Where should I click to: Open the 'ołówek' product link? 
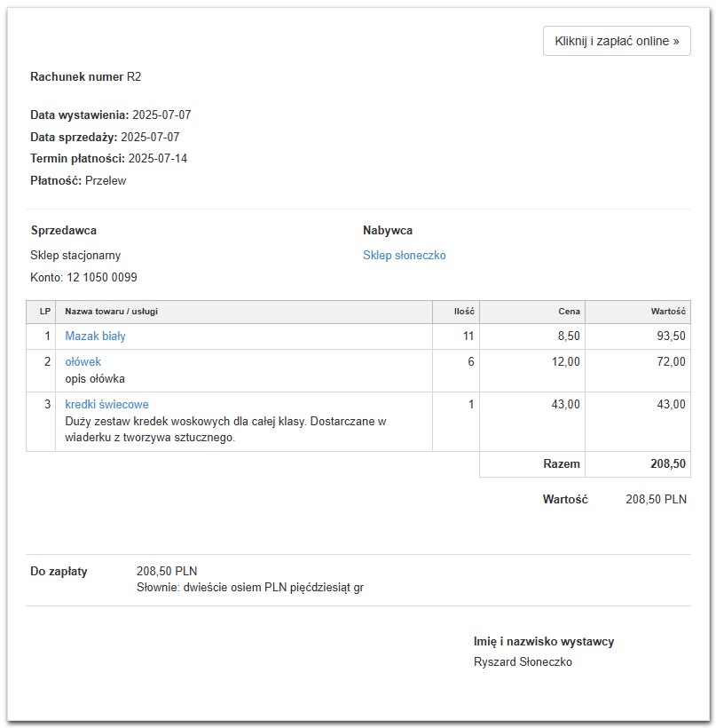(83, 362)
